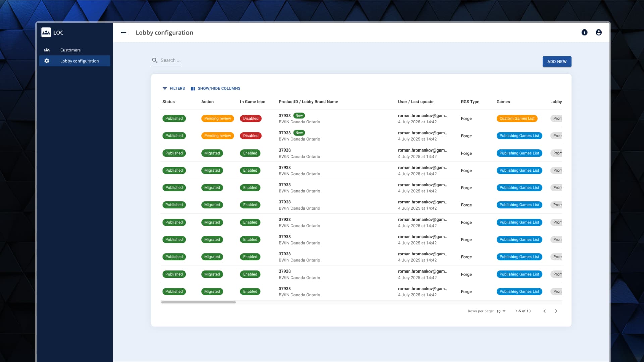Click the hamburger menu beside Lobby configuration
The height and width of the screenshot is (362, 644).
[124, 32]
